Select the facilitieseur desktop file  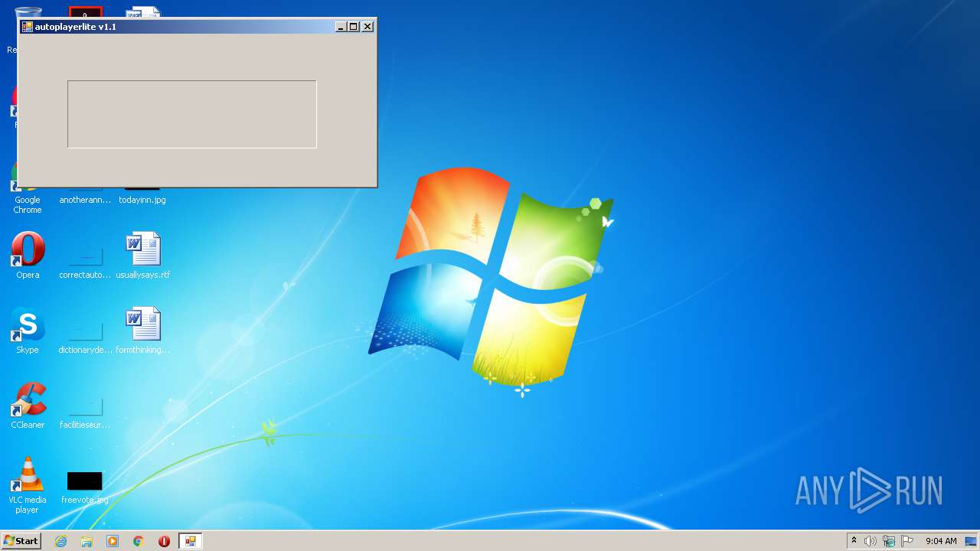pyautogui.click(x=85, y=410)
